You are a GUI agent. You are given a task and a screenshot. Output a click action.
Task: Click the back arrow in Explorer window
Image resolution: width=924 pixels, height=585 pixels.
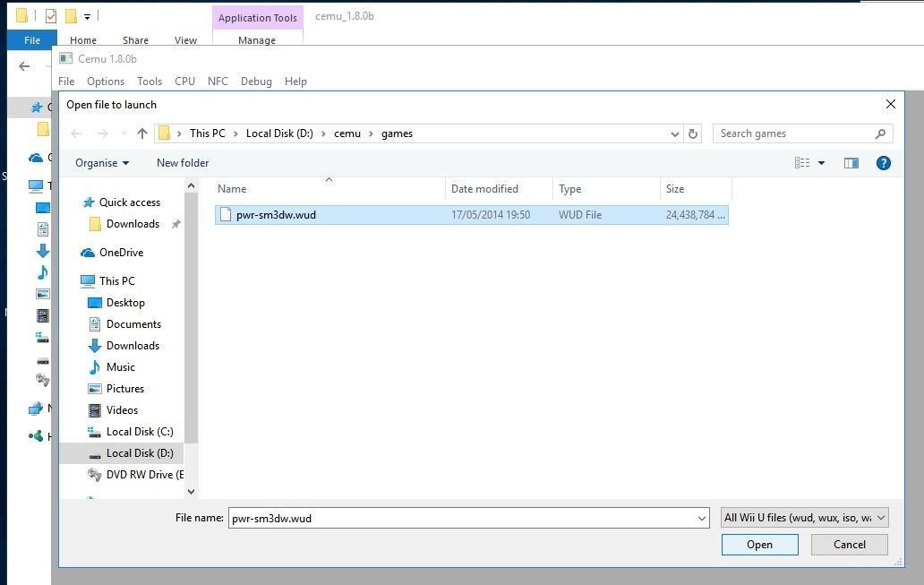(x=24, y=66)
